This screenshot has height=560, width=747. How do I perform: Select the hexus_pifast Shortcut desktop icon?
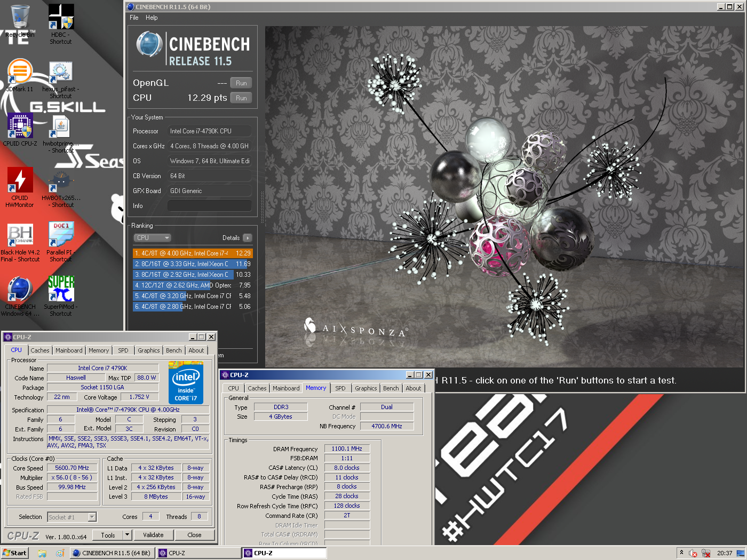click(x=61, y=79)
